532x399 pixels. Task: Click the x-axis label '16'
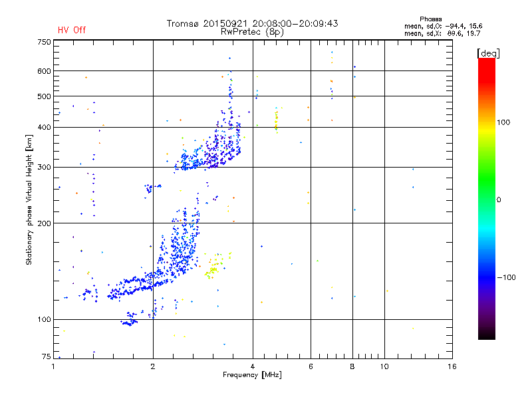[x=452, y=366]
